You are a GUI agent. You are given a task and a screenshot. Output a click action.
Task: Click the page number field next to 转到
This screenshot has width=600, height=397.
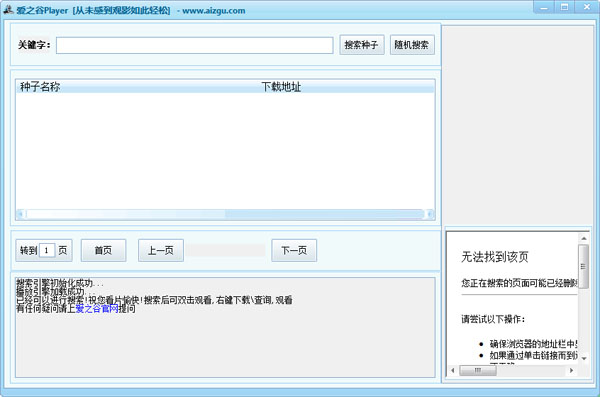coord(47,250)
